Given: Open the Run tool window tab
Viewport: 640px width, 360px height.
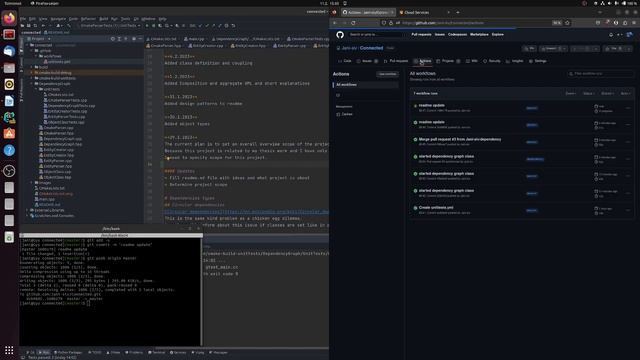Looking at the screenshot, I should [x=44, y=352].
